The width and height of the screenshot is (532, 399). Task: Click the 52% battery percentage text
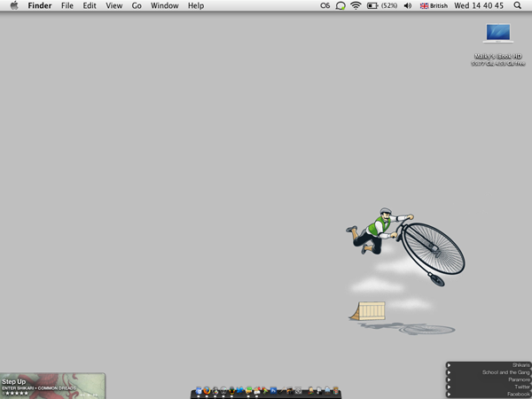[389, 6]
